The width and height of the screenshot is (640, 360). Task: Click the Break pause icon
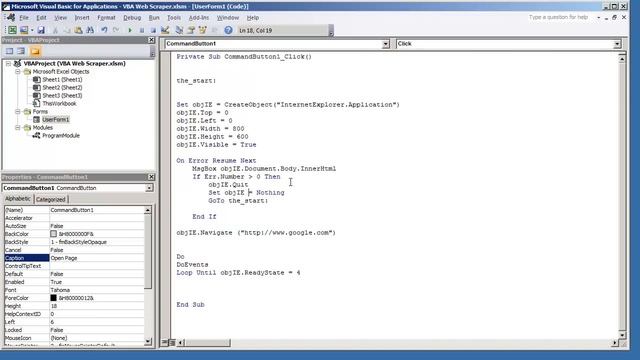(142, 30)
